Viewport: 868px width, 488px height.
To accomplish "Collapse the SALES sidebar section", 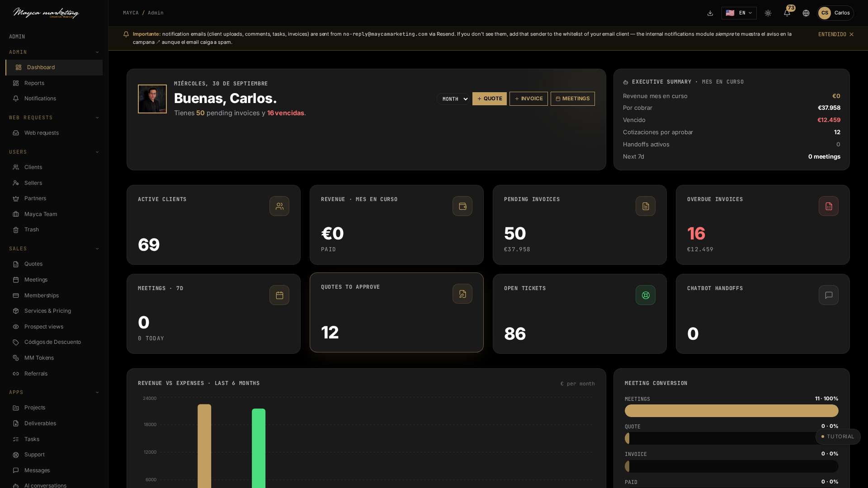I will 54,249.
